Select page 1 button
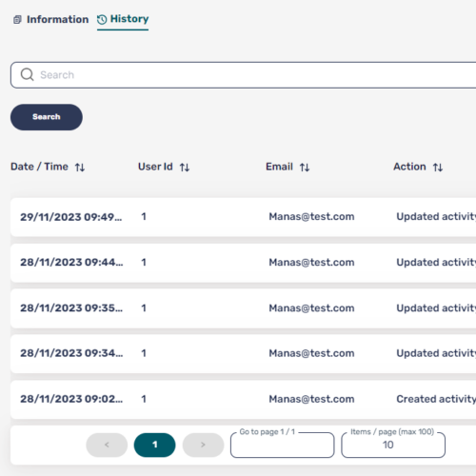 click(154, 445)
